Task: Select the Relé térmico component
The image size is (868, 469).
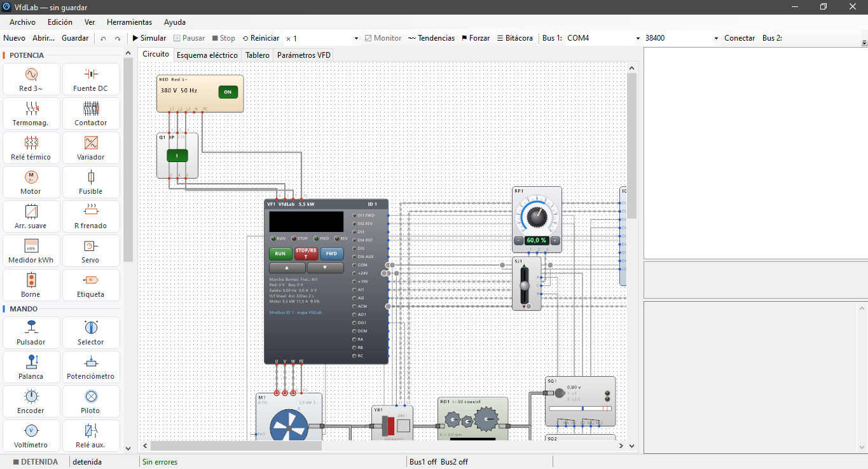Action: [31, 147]
